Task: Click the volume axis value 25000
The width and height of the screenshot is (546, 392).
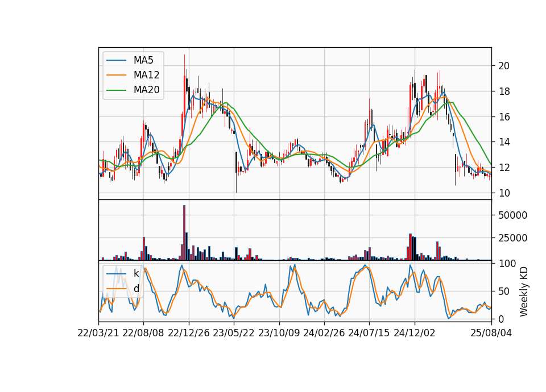Action: point(512,238)
